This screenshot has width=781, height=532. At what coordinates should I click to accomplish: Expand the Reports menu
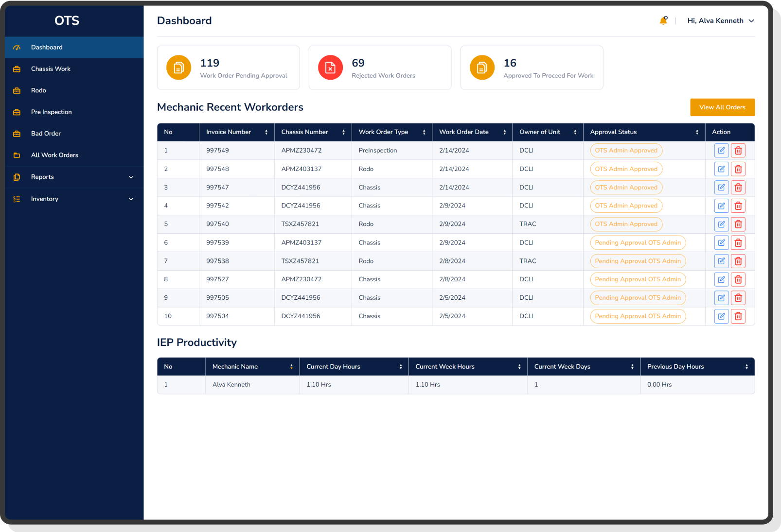point(131,177)
